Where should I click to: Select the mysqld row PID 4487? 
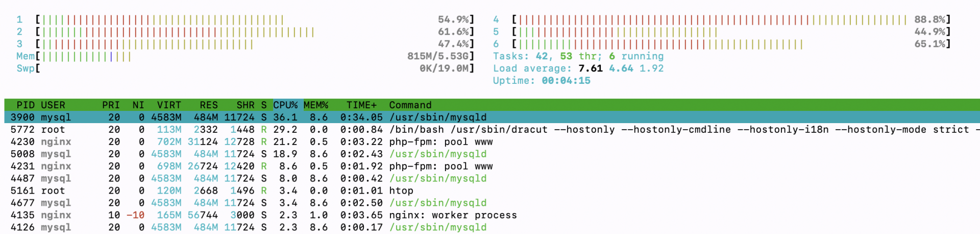tap(492, 178)
